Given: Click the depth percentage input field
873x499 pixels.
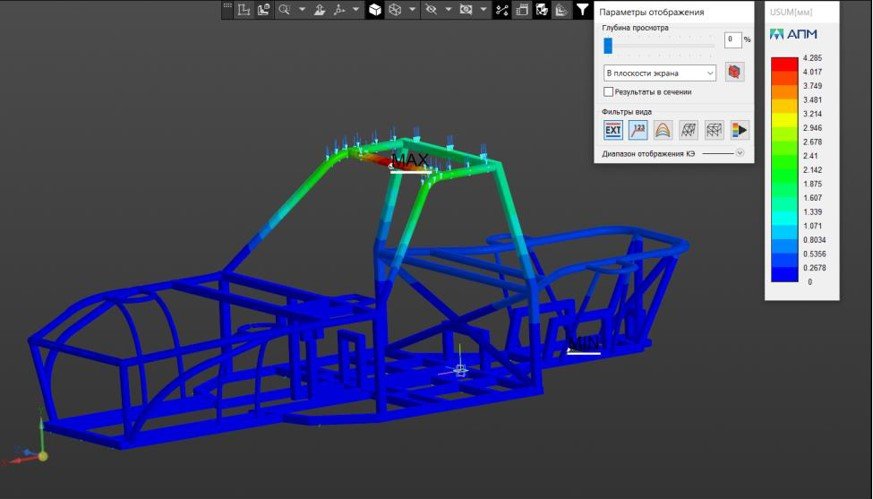Looking at the screenshot, I should (x=732, y=40).
